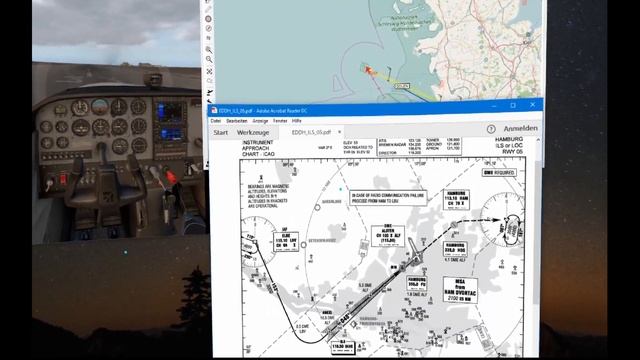The image size is (640, 360).
Task: Click the red mixture knob in cockpit
Action: [x=171, y=177]
